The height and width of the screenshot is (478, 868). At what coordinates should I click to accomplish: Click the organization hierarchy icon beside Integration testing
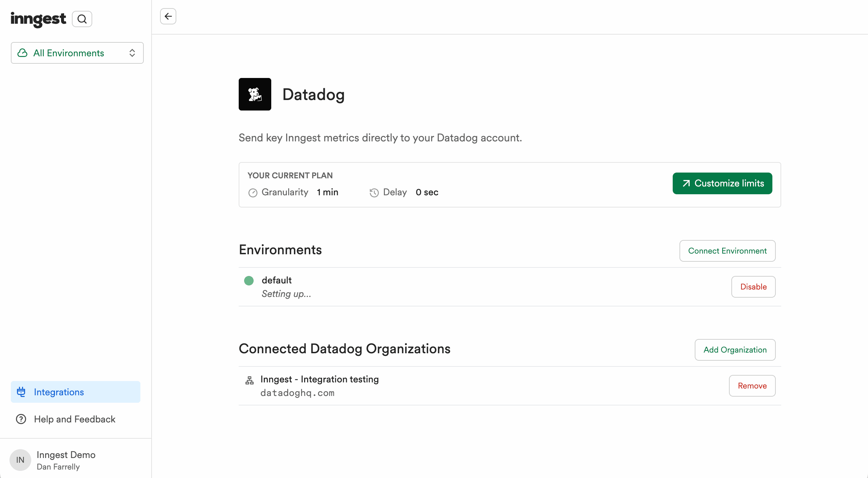pos(249,380)
